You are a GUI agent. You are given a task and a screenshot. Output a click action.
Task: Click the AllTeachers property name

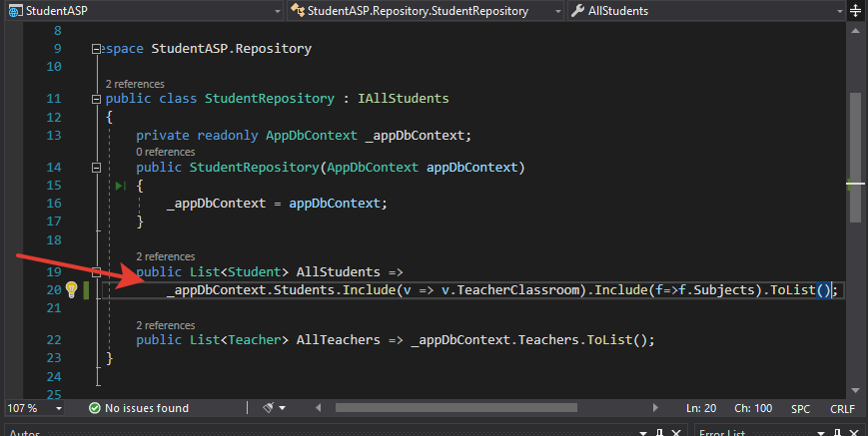tap(339, 340)
